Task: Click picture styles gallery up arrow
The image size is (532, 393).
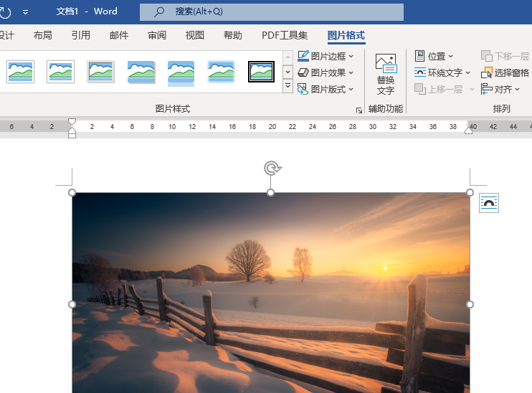Action: (x=288, y=57)
